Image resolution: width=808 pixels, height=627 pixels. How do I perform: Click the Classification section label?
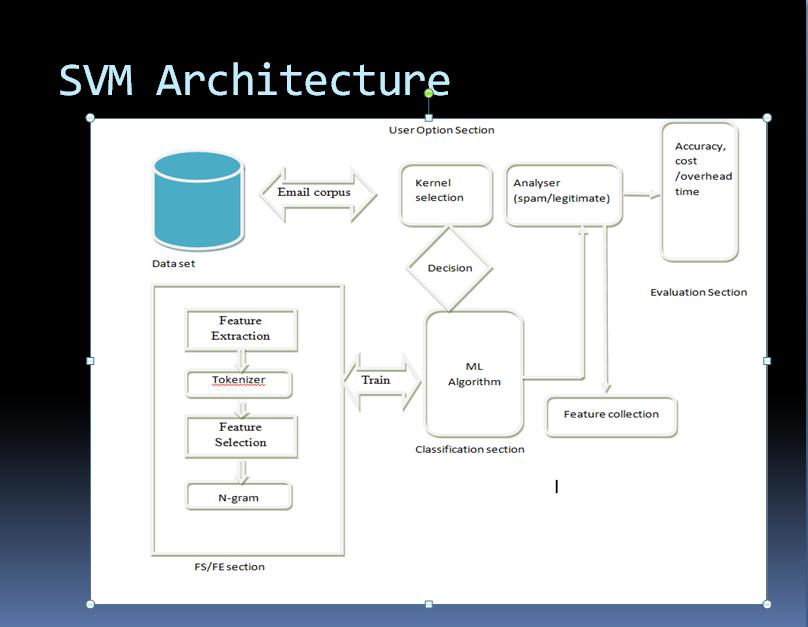471,449
